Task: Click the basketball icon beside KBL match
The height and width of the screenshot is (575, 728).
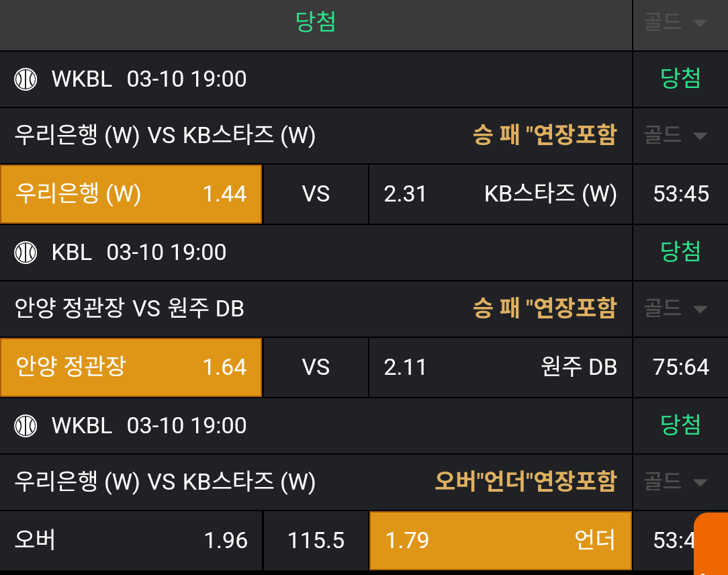Action: point(26,253)
